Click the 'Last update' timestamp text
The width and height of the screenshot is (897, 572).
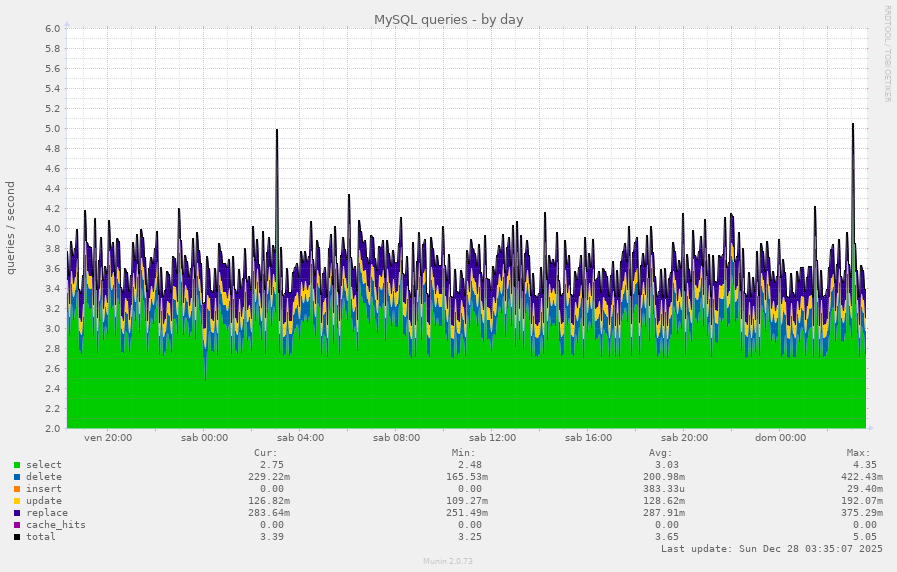point(772,549)
